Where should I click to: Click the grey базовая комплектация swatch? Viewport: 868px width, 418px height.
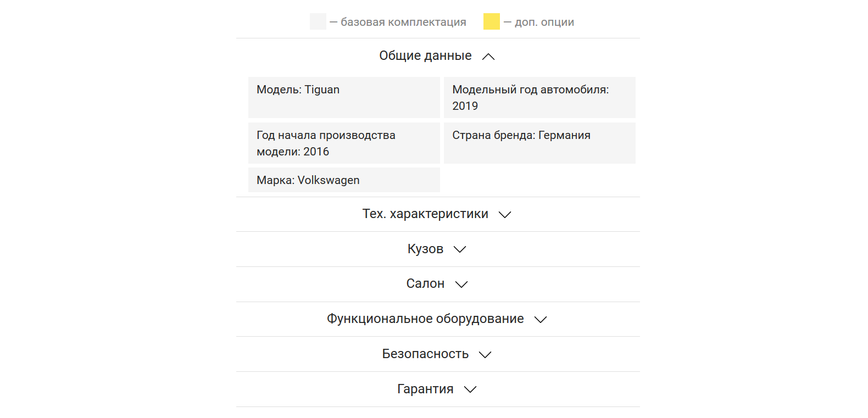click(318, 22)
